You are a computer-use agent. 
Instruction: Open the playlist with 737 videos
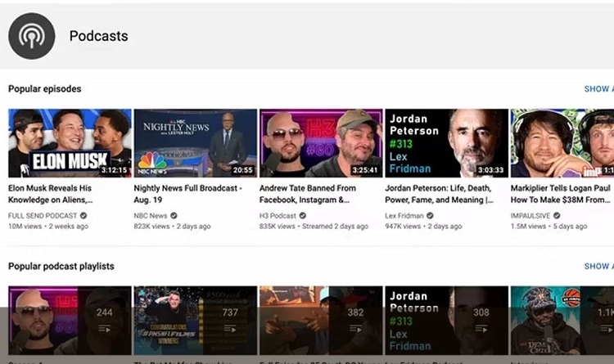196,321
